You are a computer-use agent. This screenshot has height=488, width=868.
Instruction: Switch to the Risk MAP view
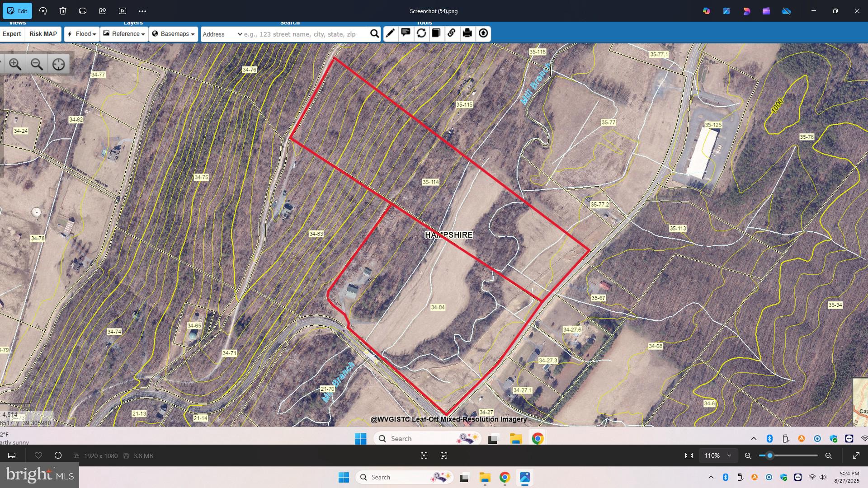[x=43, y=34]
